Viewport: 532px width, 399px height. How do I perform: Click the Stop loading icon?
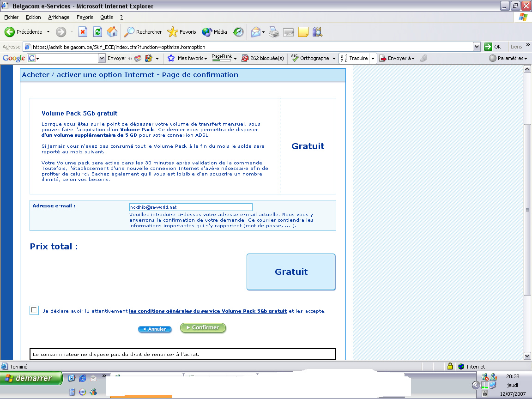[83, 32]
